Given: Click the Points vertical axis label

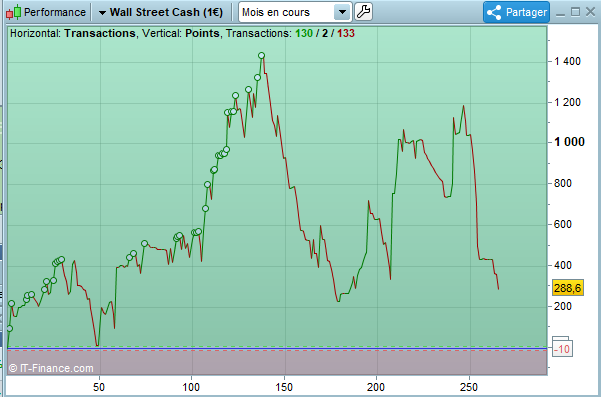Looking at the screenshot, I should pyautogui.click(x=202, y=33).
